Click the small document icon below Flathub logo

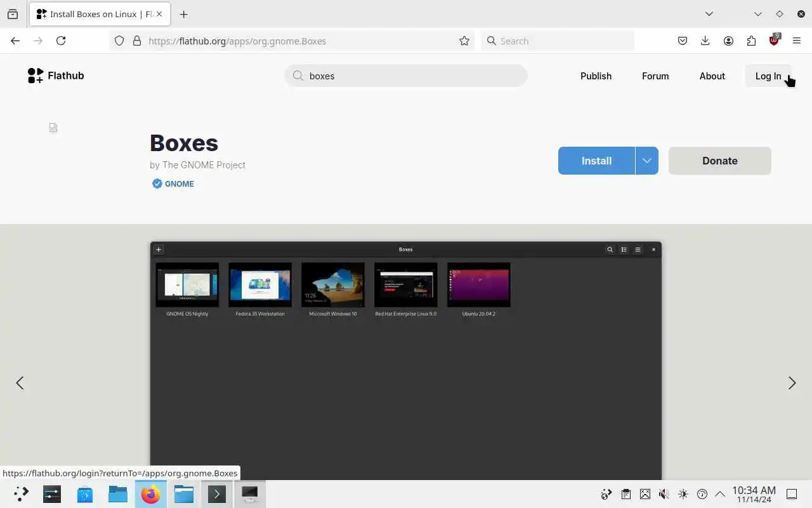point(53,128)
